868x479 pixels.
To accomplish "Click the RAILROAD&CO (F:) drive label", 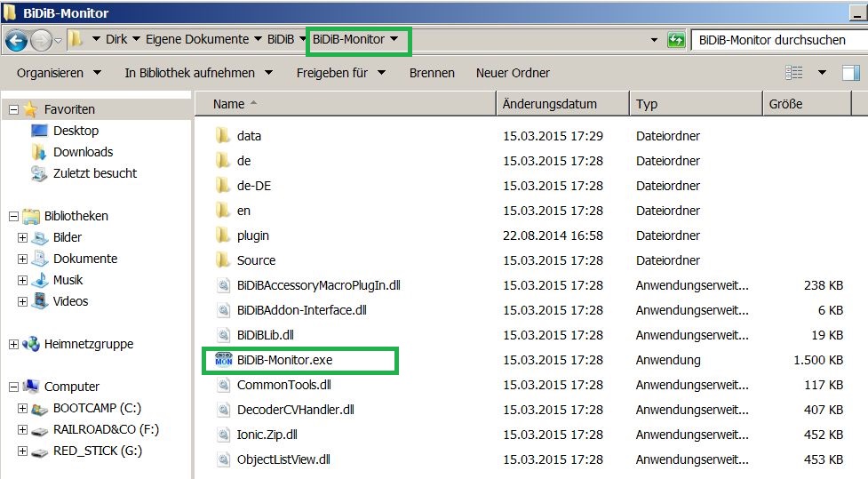I will click(x=107, y=429).
